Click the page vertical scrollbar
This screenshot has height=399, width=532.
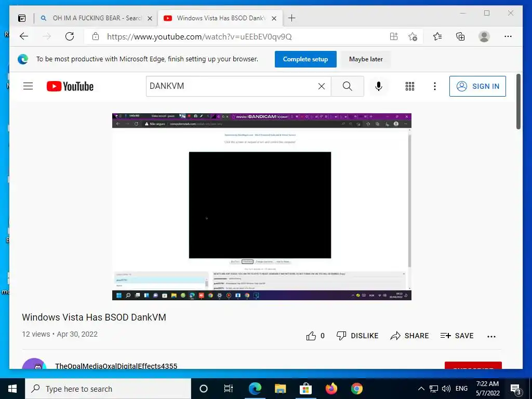pos(518,101)
